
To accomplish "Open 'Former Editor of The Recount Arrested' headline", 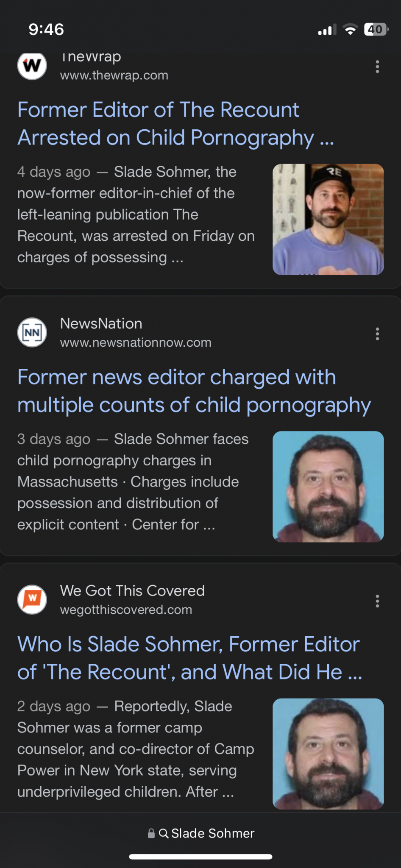I will (175, 123).
